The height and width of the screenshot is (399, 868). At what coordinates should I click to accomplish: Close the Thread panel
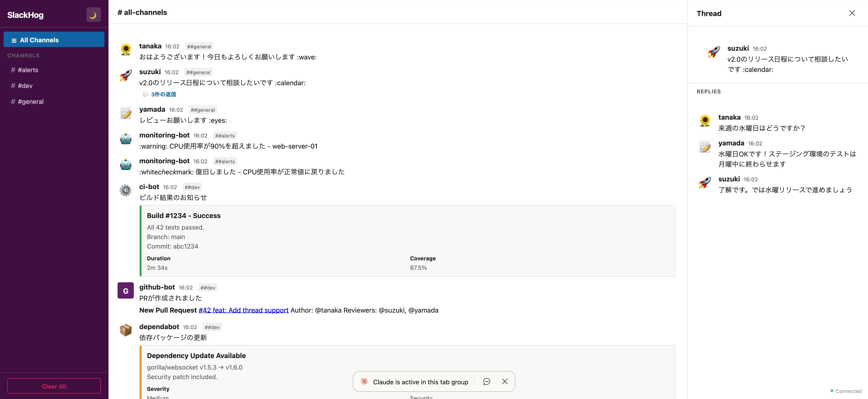click(852, 13)
